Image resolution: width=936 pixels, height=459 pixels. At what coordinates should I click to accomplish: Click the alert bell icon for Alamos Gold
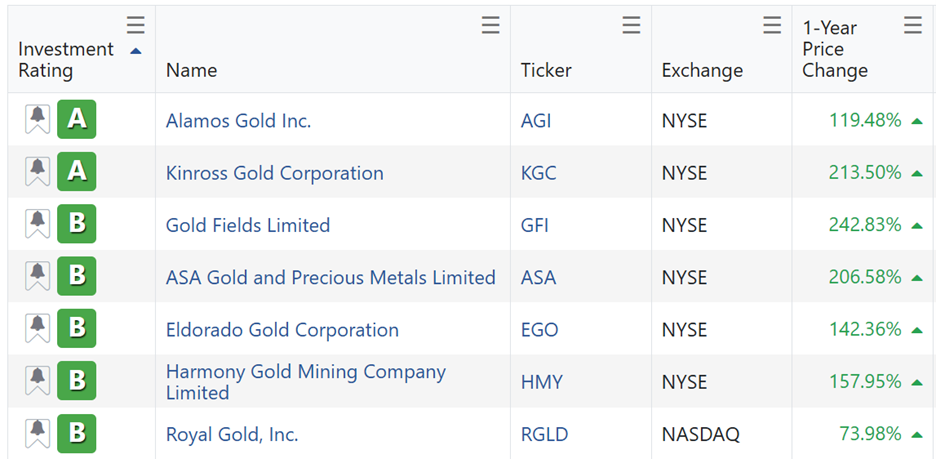coord(38,120)
